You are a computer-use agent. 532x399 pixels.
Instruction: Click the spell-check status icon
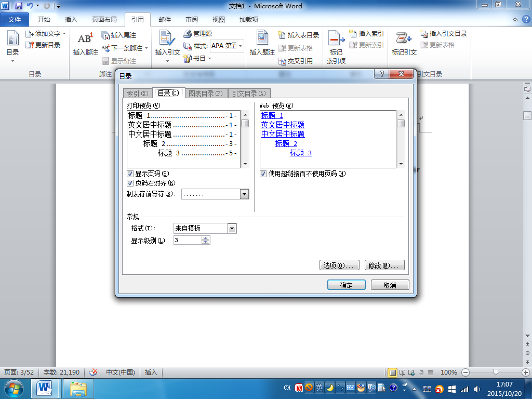[x=93, y=373]
